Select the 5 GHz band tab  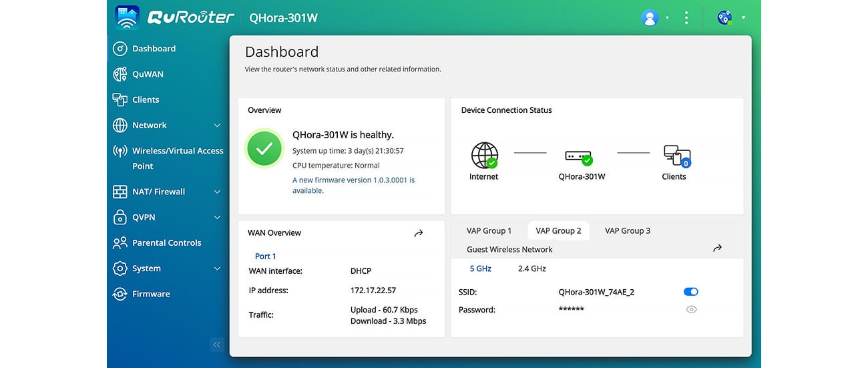click(x=480, y=268)
